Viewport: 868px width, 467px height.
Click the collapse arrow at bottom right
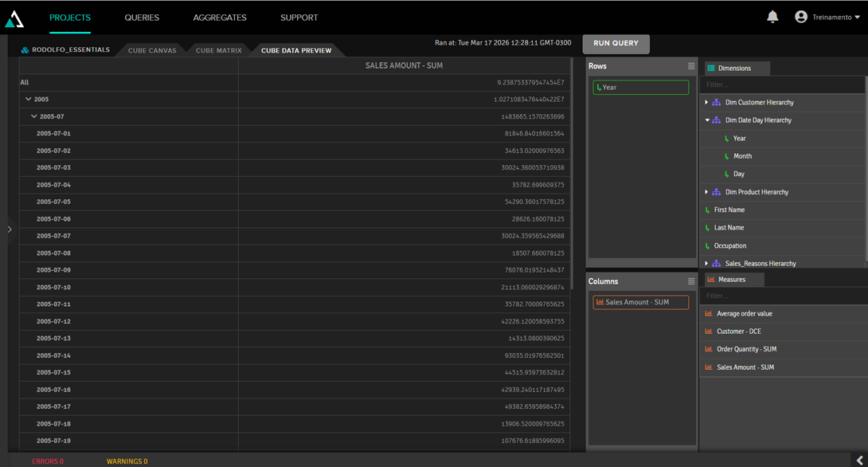click(x=859, y=460)
